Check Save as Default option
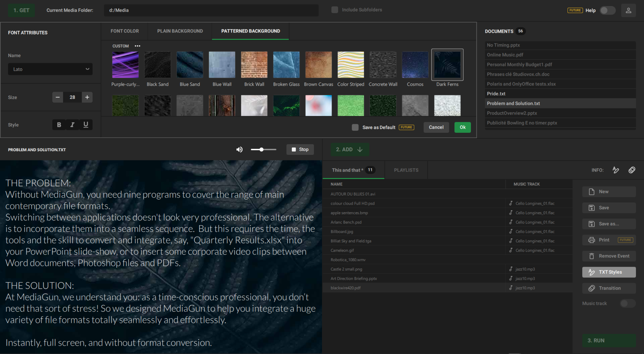The height and width of the screenshot is (354, 644). (355, 127)
